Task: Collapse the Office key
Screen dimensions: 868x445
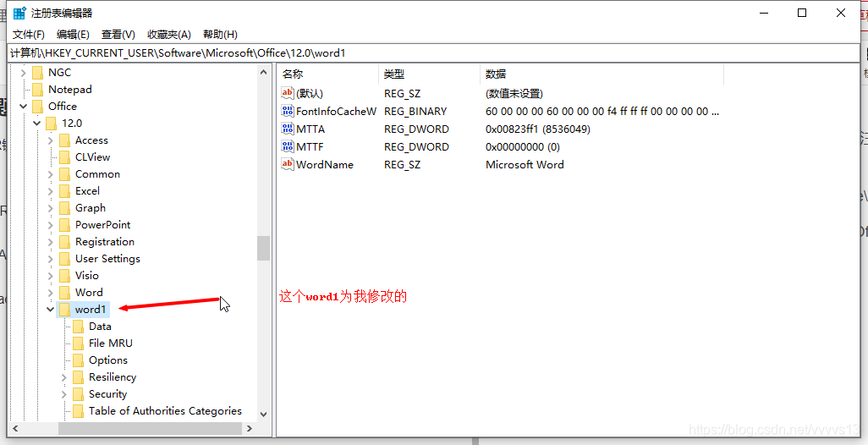Action: pyautogui.click(x=23, y=107)
